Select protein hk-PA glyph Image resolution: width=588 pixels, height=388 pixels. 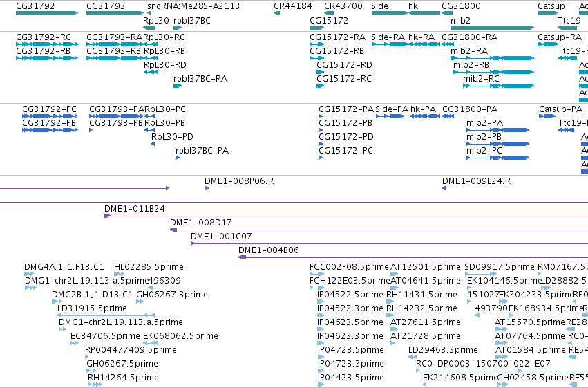click(x=425, y=116)
